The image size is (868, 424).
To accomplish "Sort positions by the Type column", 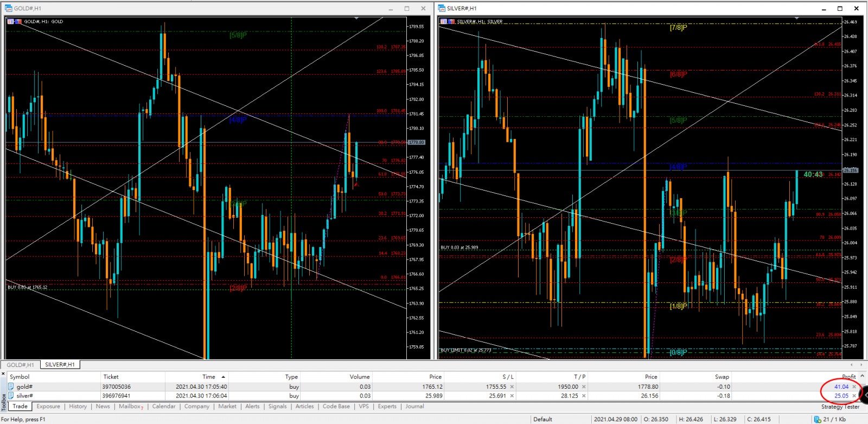I will point(292,377).
